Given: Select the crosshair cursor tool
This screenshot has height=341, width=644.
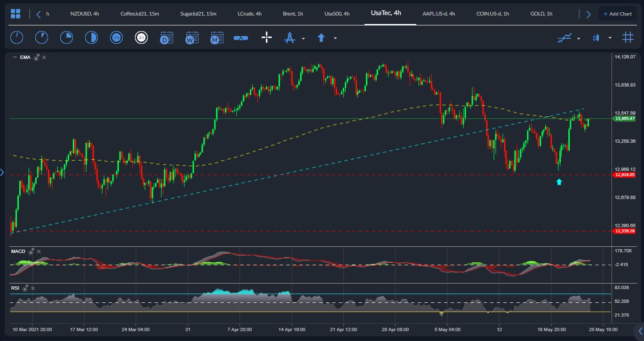Looking at the screenshot, I should (267, 38).
